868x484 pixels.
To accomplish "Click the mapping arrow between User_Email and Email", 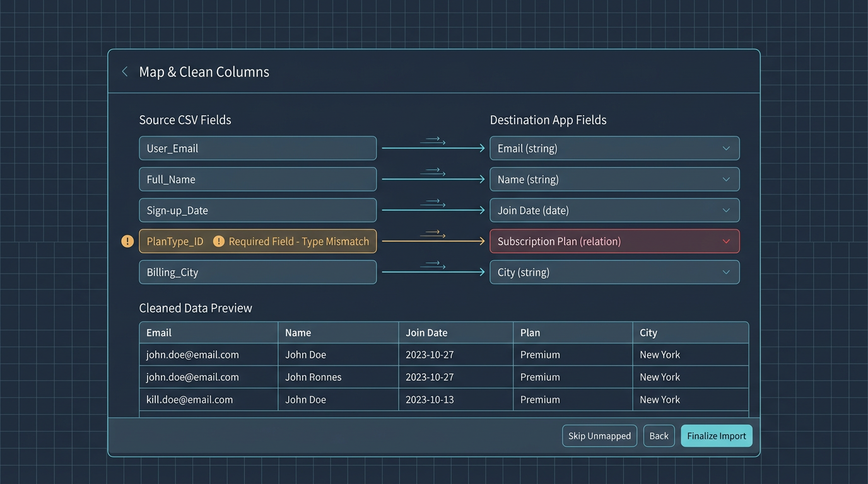I will click(432, 147).
